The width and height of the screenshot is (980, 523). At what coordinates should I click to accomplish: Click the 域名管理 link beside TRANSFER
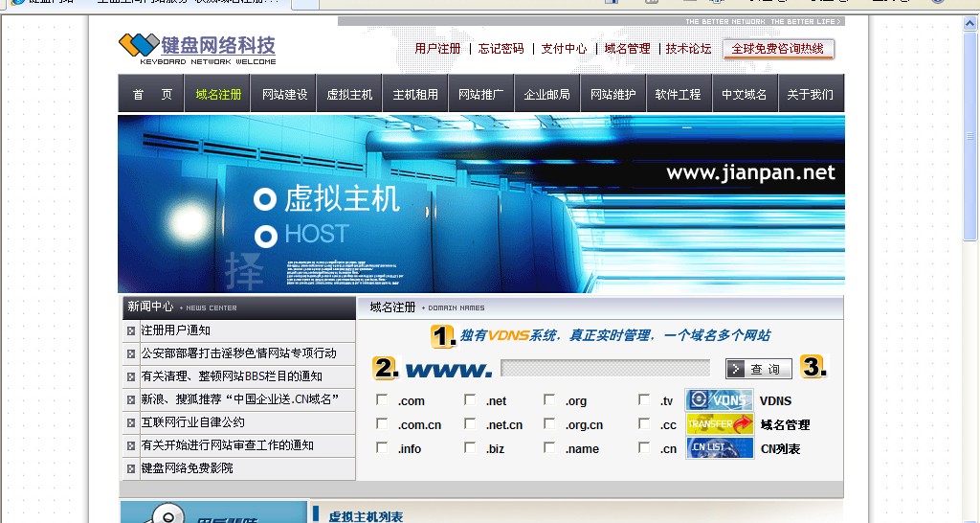coord(785,424)
